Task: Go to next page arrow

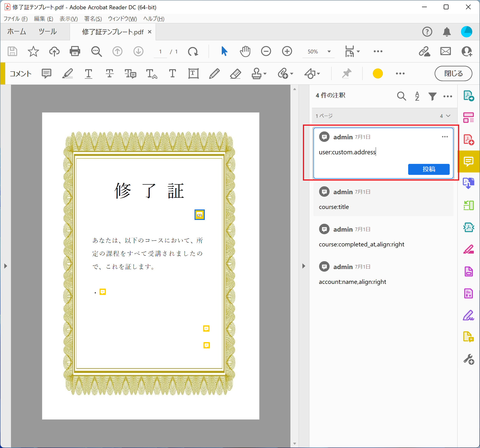Action: point(138,51)
